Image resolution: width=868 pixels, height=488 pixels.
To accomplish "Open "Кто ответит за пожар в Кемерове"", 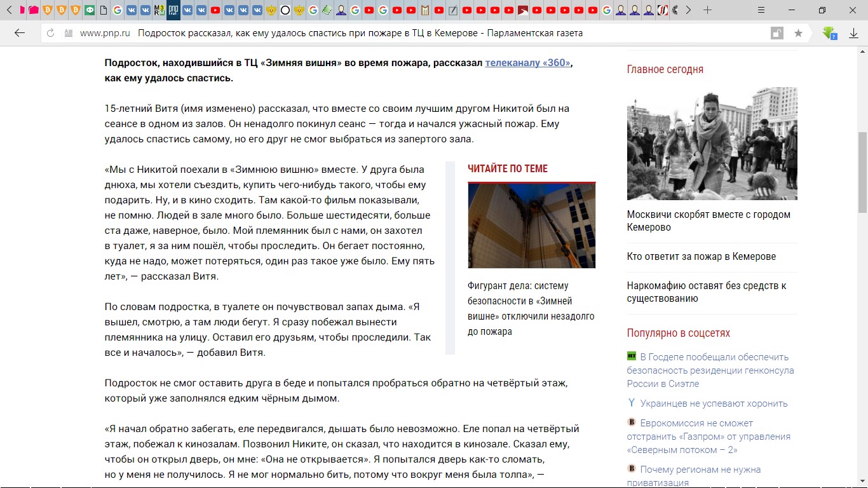I will 701,257.
